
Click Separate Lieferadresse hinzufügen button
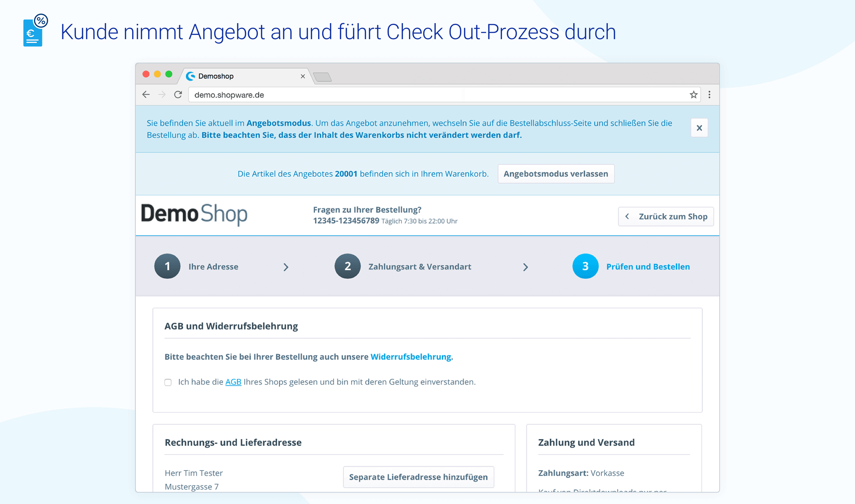(418, 477)
